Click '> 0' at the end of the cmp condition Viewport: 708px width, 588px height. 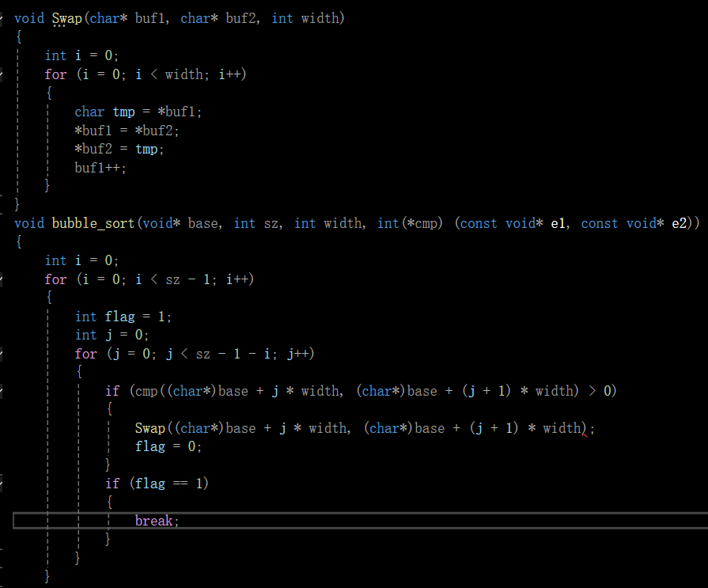[x=600, y=391]
